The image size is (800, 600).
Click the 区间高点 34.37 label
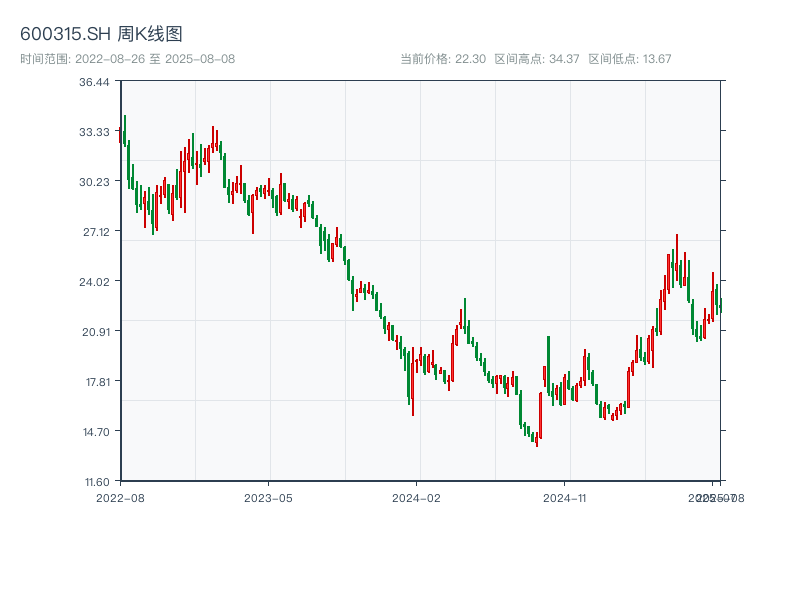click(537, 59)
